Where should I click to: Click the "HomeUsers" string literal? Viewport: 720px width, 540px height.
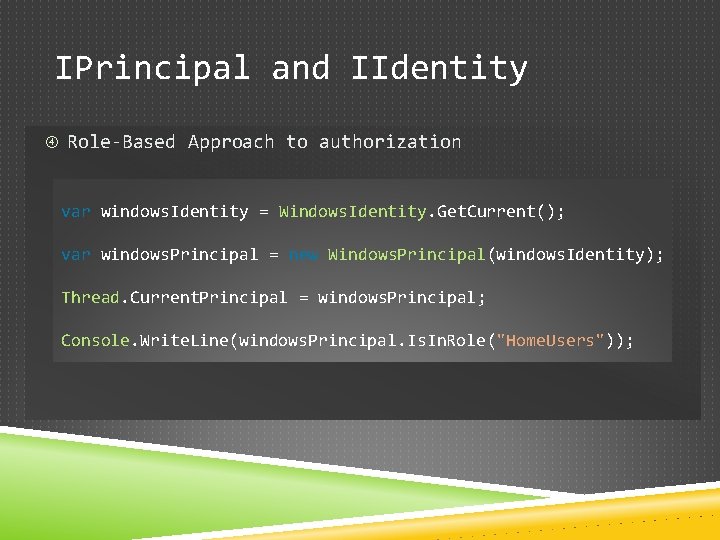tap(550, 340)
